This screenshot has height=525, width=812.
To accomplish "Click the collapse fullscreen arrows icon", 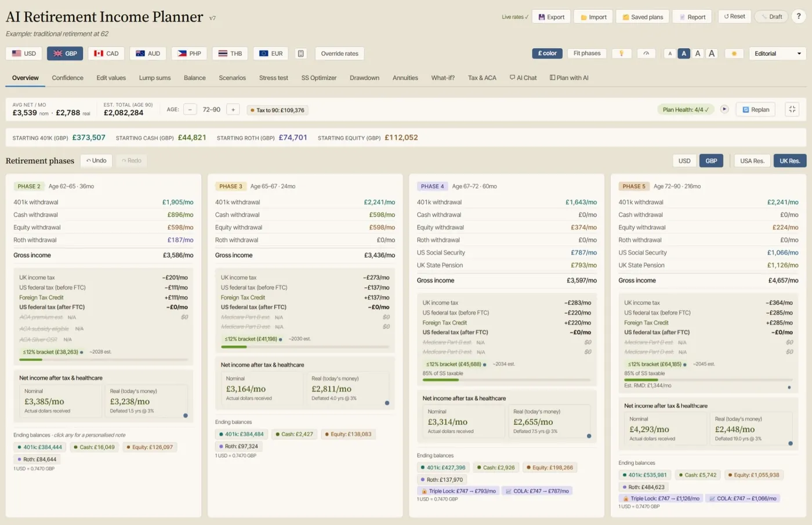I will [792, 109].
